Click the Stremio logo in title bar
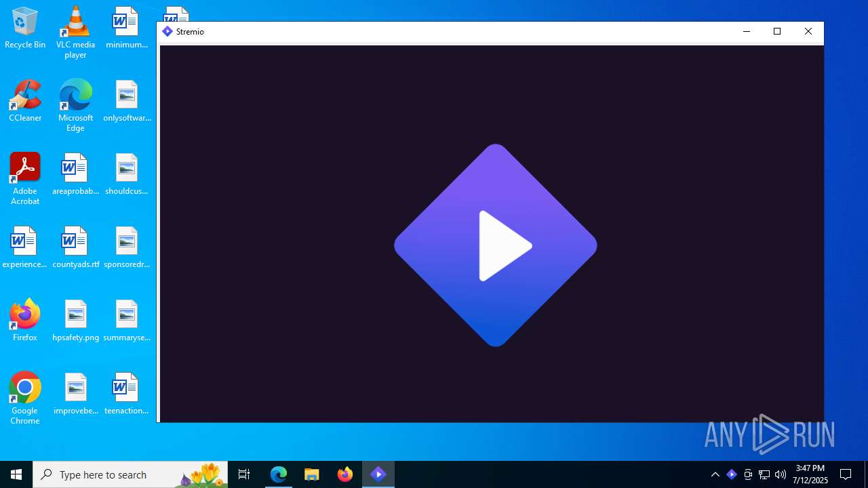 point(167,32)
